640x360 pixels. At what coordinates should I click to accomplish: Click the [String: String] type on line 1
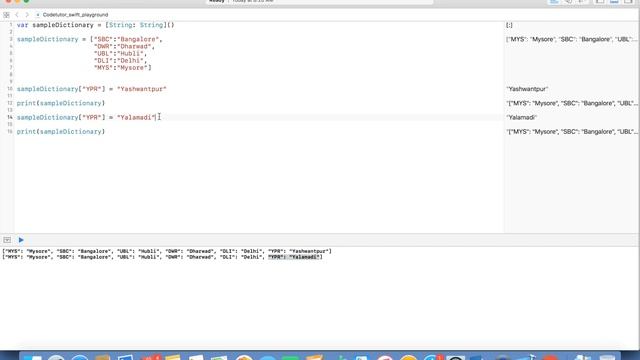(x=136, y=25)
